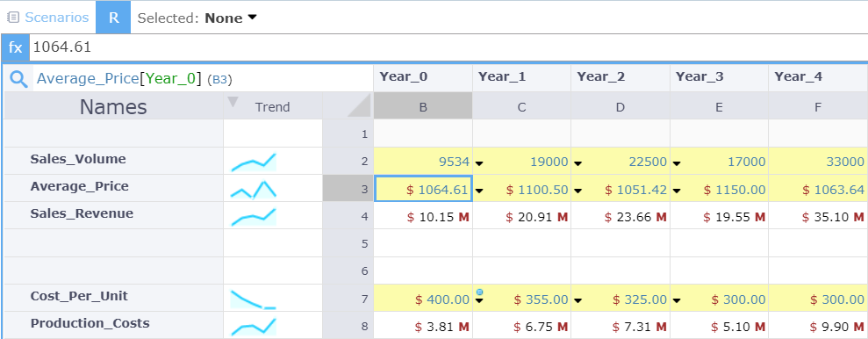Screen dimensions: 868x339
Task: Select the Cost_Per_Unit name cell
Action: tap(113, 298)
